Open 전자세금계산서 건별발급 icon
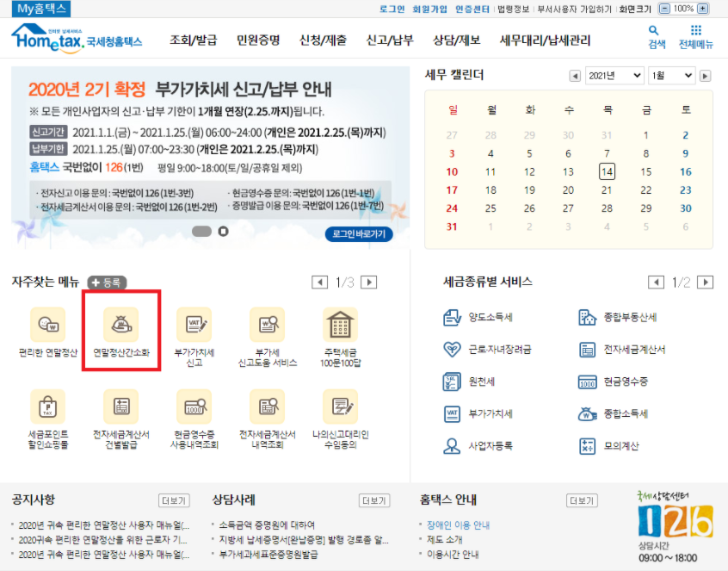 (x=121, y=407)
